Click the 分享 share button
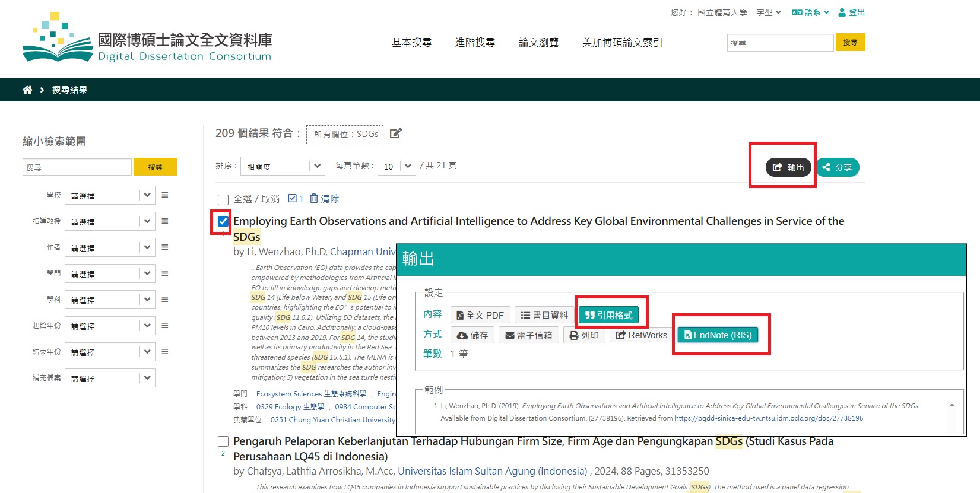This screenshot has height=493, width=980. pyautogui.click(x=838, y=167)
